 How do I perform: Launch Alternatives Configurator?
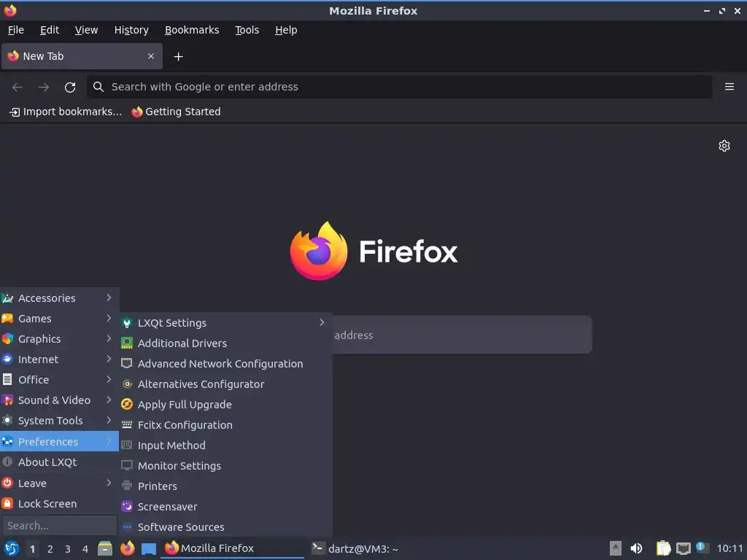pyautogui.click(x=226, y=384)
